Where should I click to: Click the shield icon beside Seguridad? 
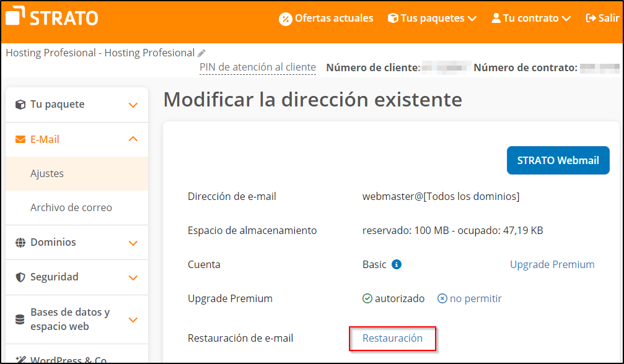click(20, 277)
